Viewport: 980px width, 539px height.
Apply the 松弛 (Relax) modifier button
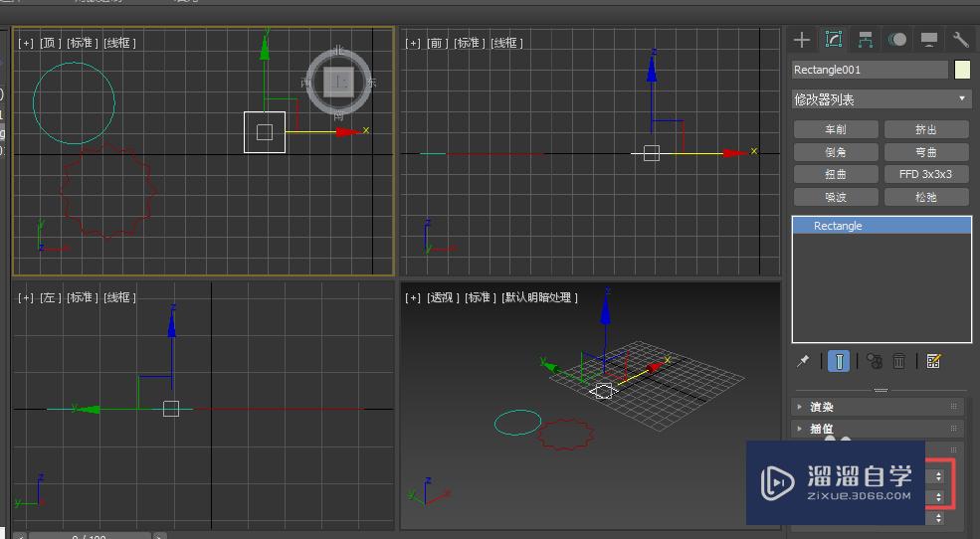[x=926, y=197]
